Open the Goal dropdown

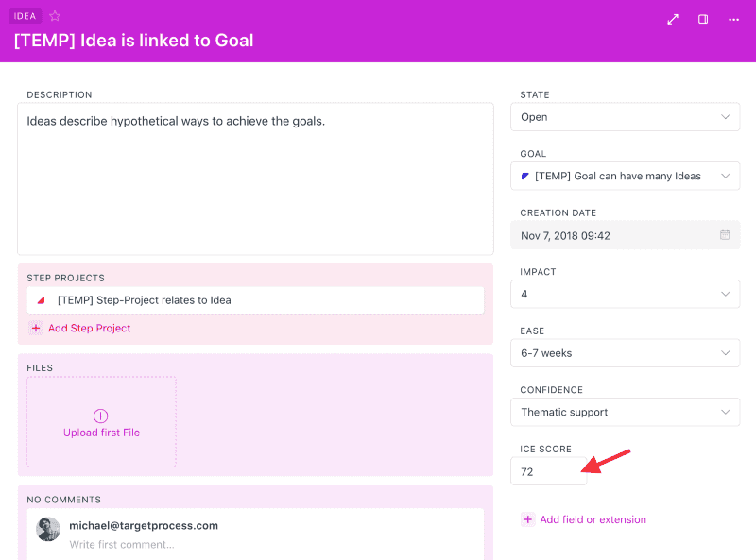pos(626,176)
